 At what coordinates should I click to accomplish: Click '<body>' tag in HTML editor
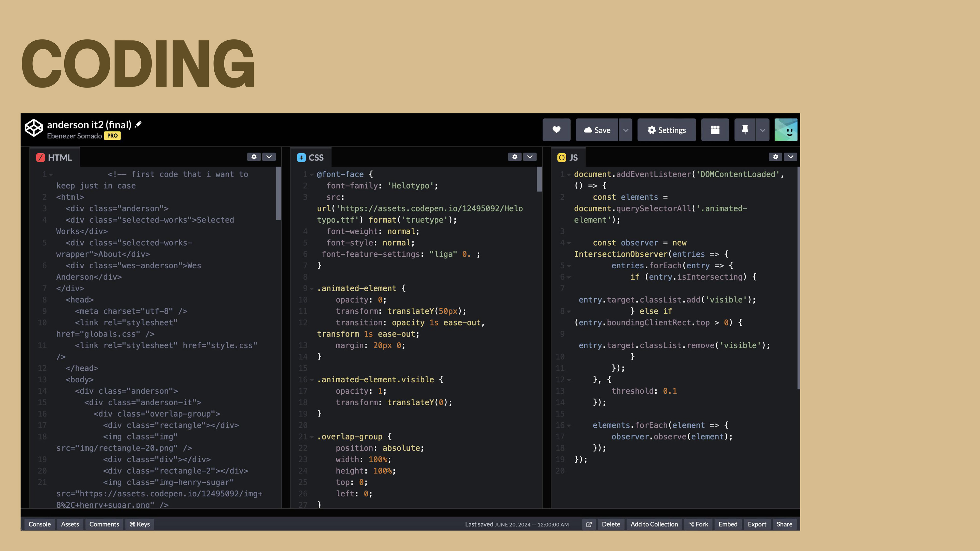[x=80, y=380]
